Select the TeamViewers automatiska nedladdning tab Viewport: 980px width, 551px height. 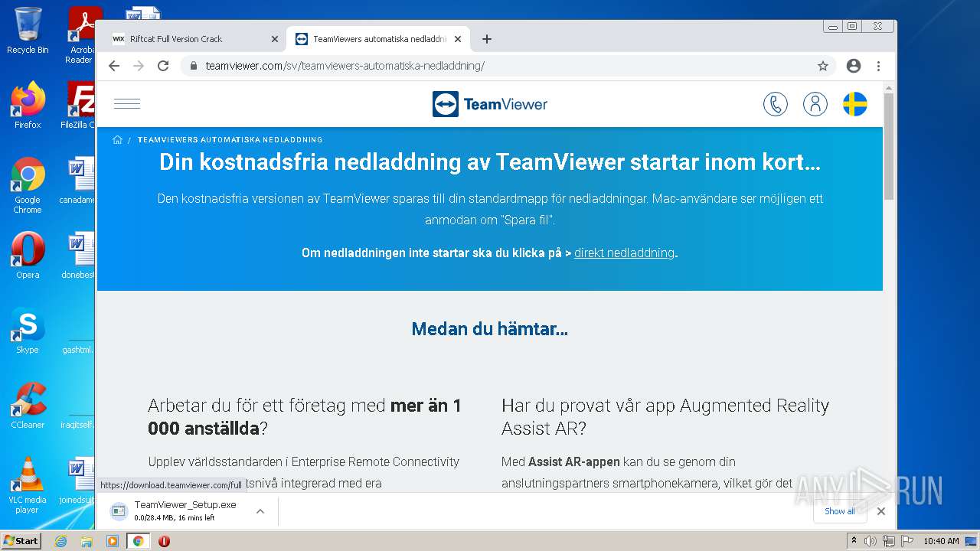pos(378,39)
